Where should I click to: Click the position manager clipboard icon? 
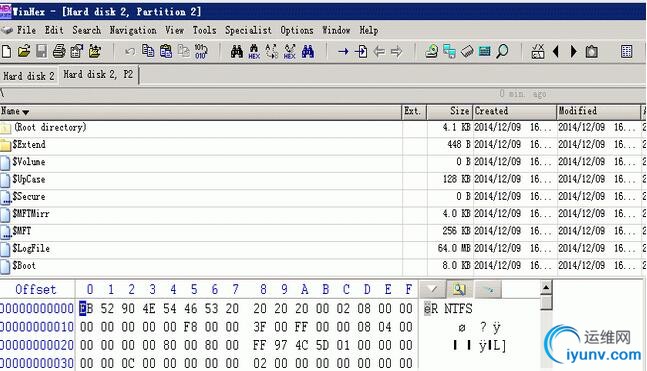(592, 52)
